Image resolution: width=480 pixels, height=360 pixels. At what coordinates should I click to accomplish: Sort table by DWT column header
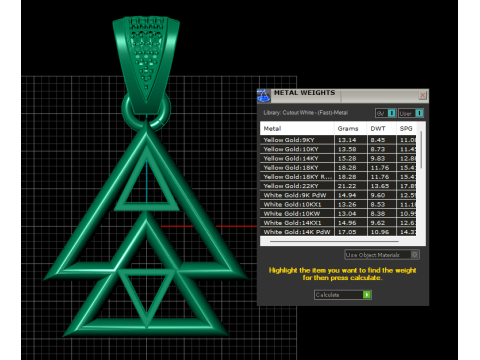pyautogui.click(x=381, y=128)
